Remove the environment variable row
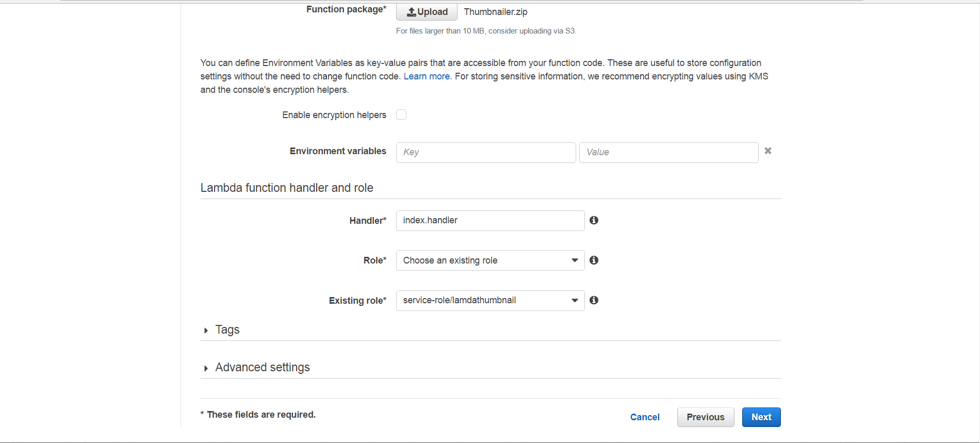Screen dimensions: 980x443 point(768,151)
